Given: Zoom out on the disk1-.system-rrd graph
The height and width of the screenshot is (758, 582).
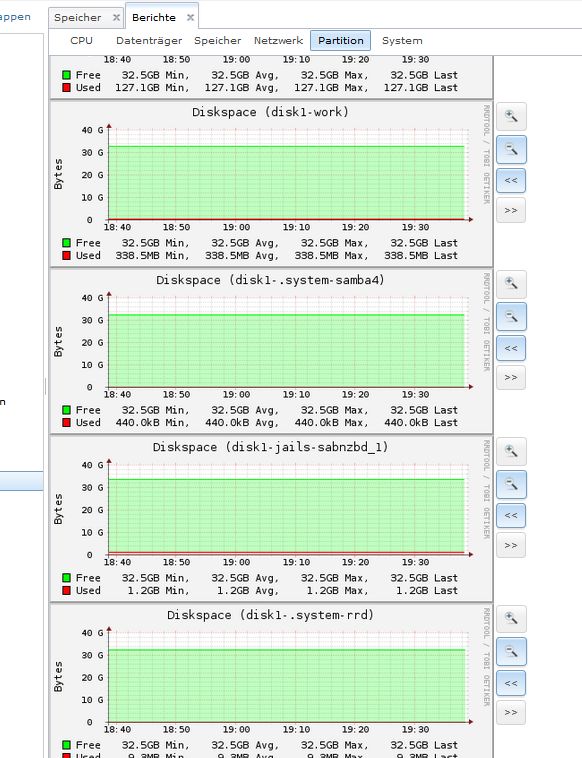Looking at the screenshot, I should coord(511,652).
